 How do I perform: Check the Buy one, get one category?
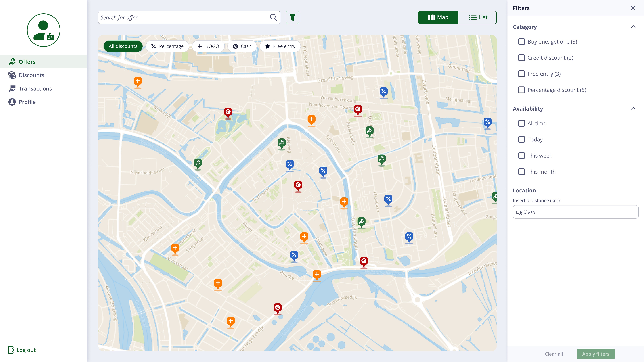tap(521, 42)
